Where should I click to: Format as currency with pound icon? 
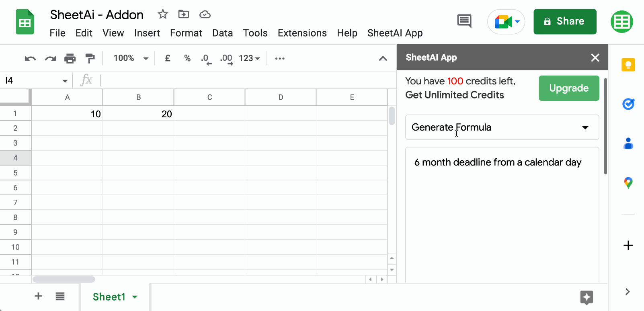[168, 58]
